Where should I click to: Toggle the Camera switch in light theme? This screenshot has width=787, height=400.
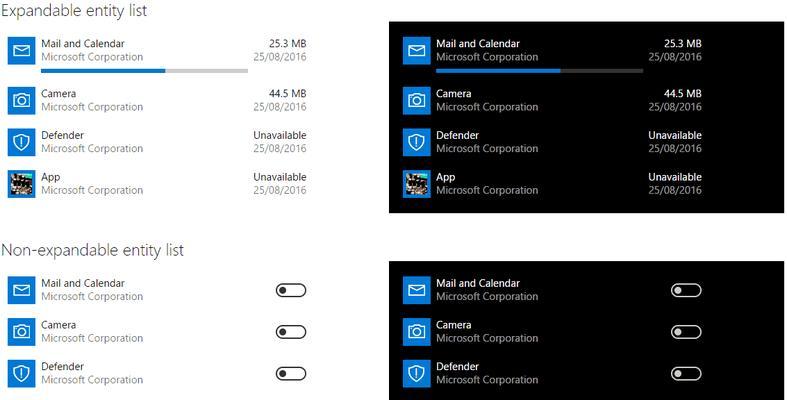[290, 332]
